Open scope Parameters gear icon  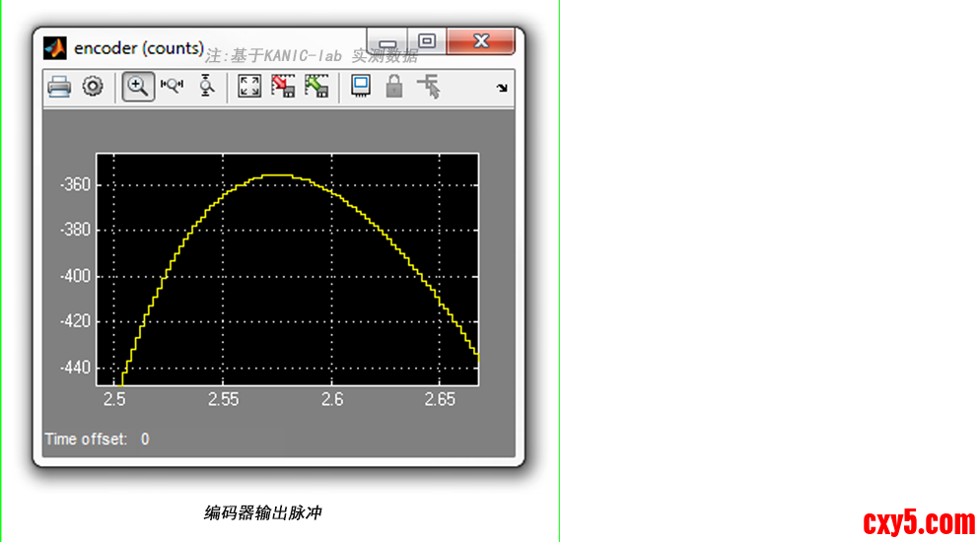tap(93, 87)
